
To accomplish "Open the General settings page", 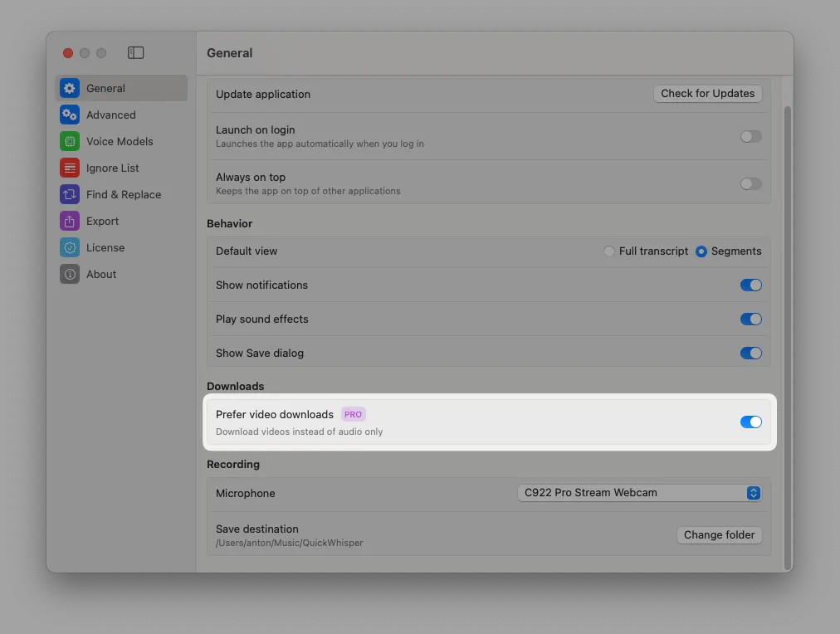I will [122, 88].
